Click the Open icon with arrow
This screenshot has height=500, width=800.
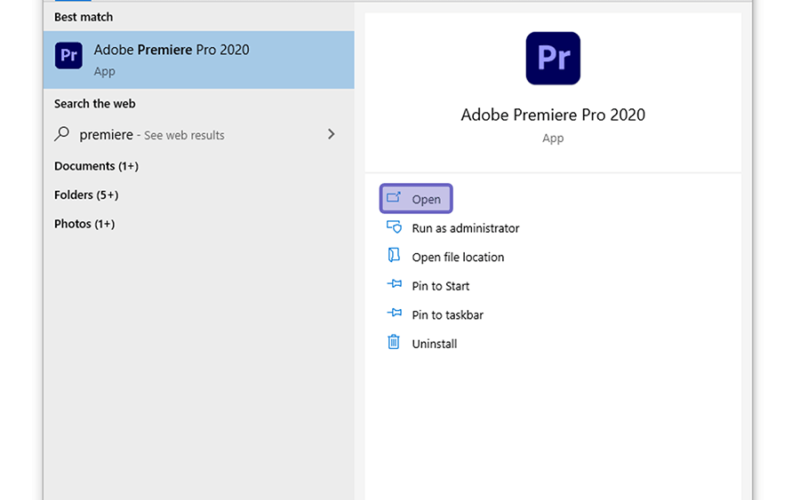[393, 197]
